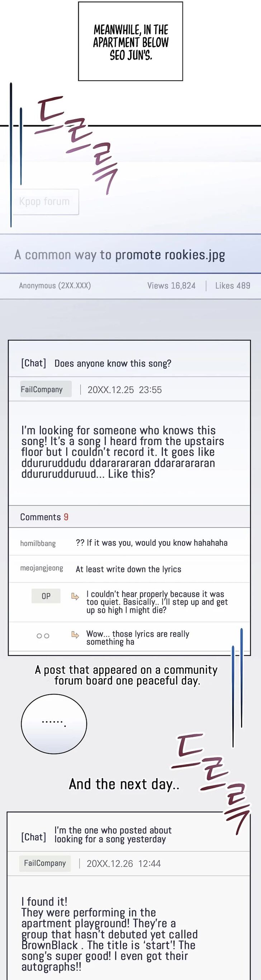Open the 'Does anyone know this song?' post title
261x980 pixels.
point(113,363)
